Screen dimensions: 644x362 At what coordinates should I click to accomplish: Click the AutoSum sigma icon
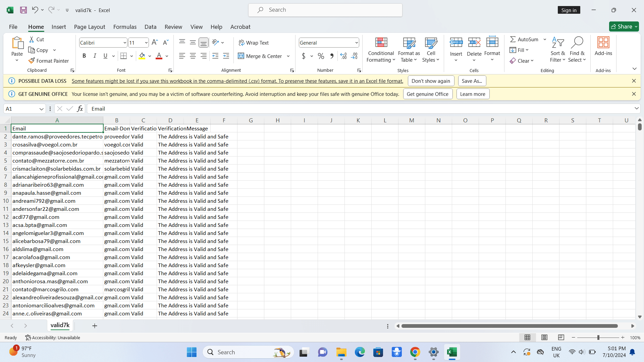coord(513,39)
